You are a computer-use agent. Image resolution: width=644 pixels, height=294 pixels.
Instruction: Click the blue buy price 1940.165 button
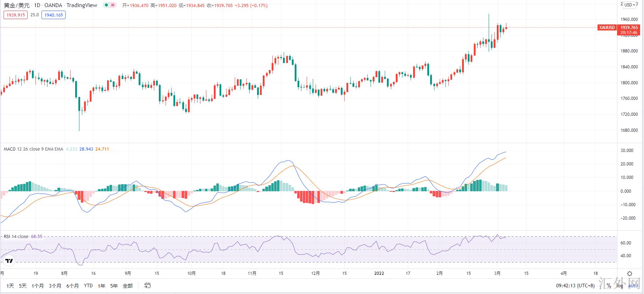[54, 15]
